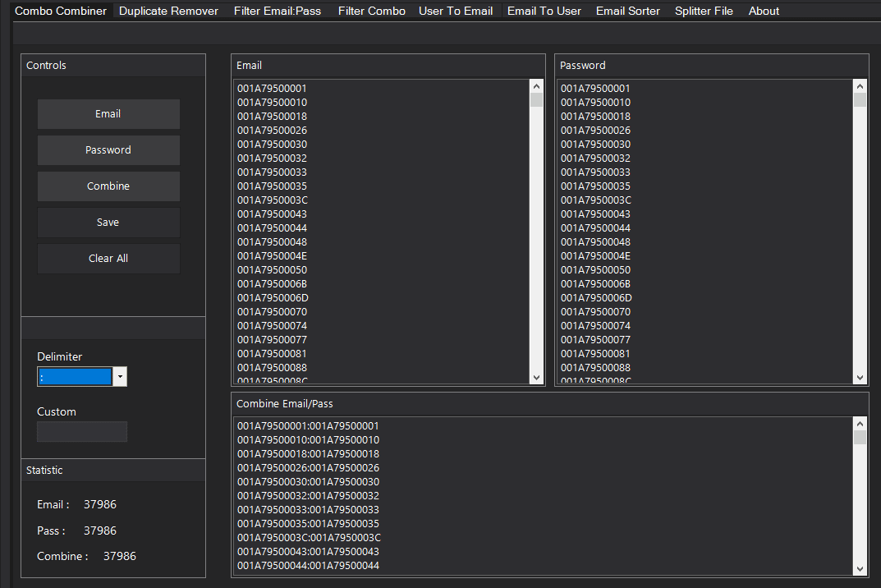Select 001A79500001 in the Email list
This screenshot has width=881, height=588.
272,88
